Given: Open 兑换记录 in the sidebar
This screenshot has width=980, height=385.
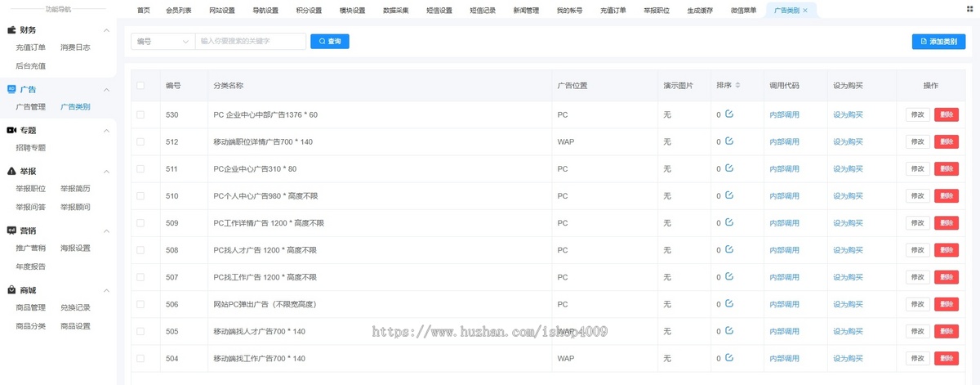Looking at the screenshot, I should [x=75, y=308].
